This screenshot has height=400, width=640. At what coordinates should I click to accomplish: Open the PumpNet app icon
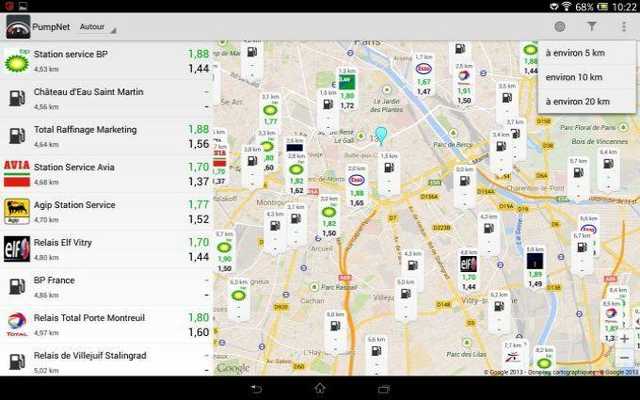(18, 27)
